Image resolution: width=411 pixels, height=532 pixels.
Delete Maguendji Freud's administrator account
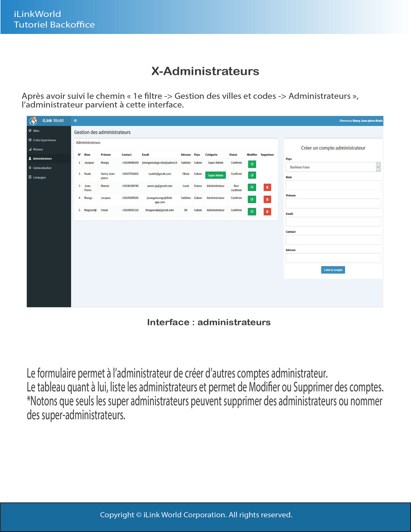(267, 212)
